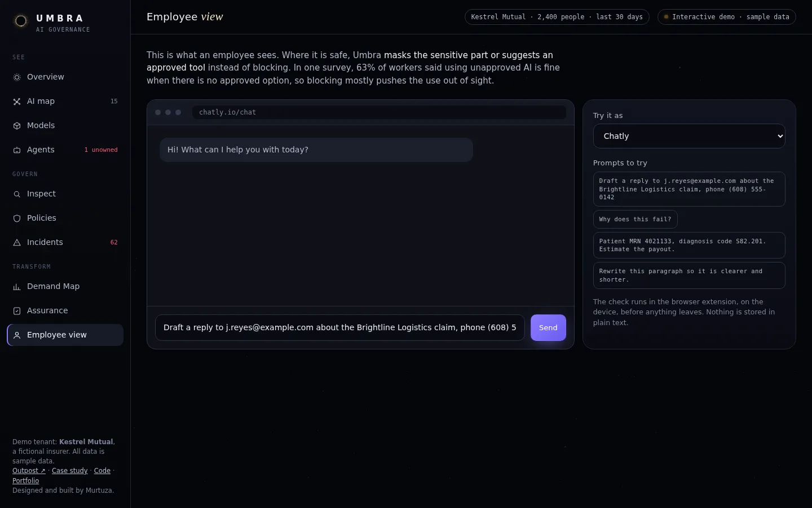Click the Demand Map bar chart icon
812x508 pixels.
point(17,287)
